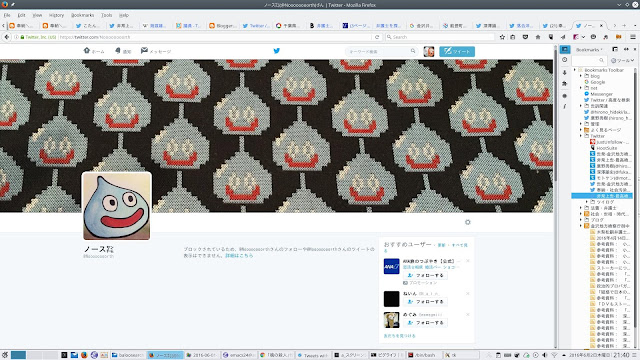Open the account avatar menu beside the tweet button

[429, 51]
